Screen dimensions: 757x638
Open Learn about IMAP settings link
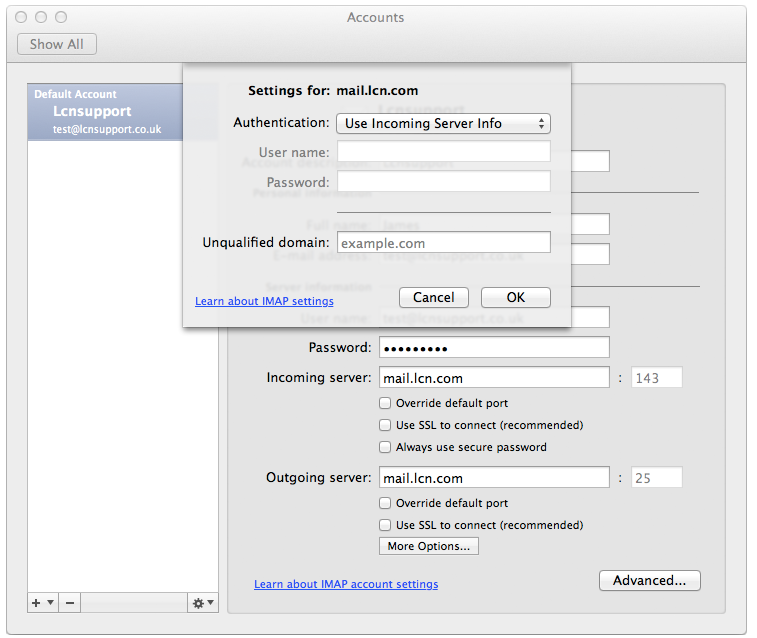[x=264, y=301]
